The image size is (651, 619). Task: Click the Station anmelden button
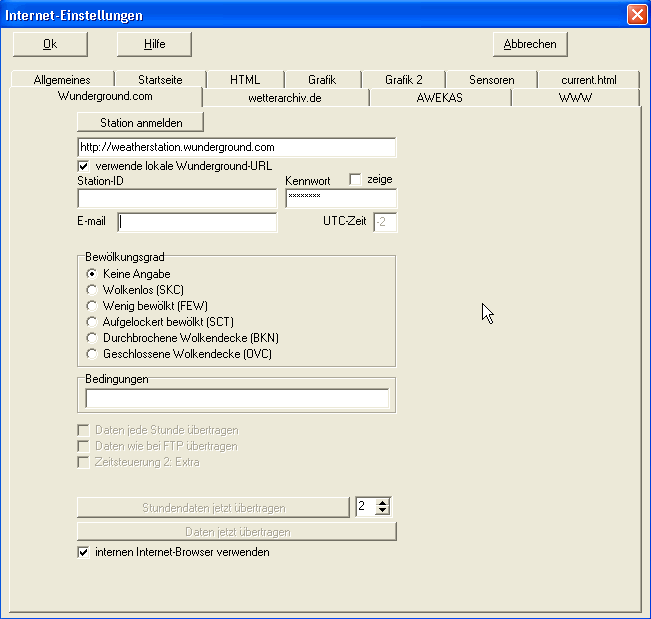click(140, 122)
